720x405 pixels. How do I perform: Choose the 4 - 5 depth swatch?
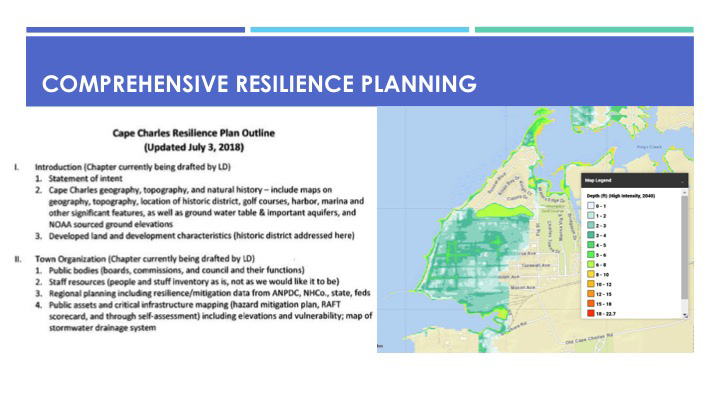click(591, 244)
